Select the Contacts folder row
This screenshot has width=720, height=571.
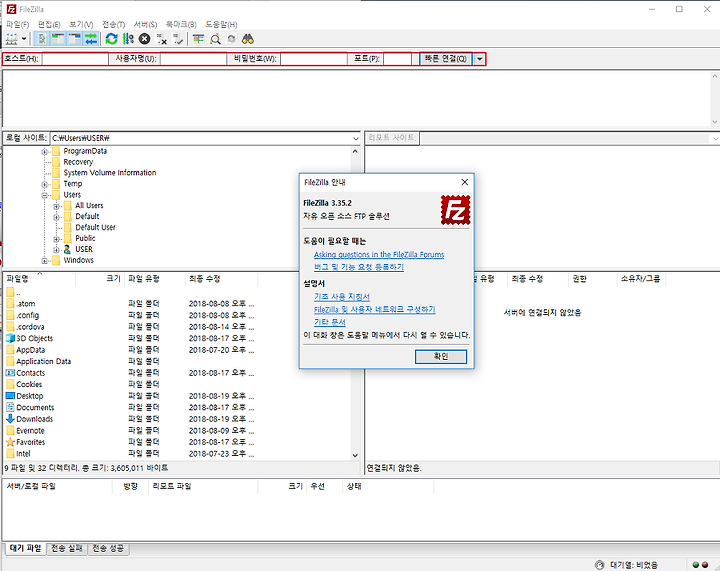coord(131,373)
